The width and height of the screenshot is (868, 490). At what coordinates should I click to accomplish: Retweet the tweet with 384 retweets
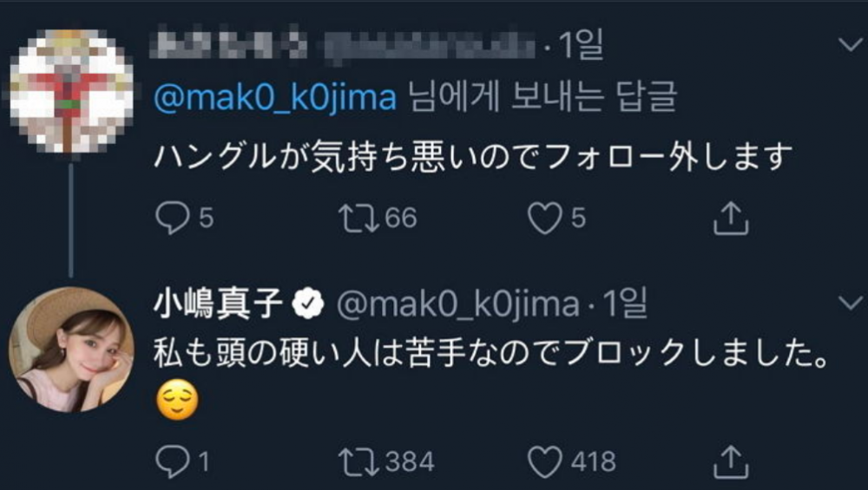click(358, 461)
